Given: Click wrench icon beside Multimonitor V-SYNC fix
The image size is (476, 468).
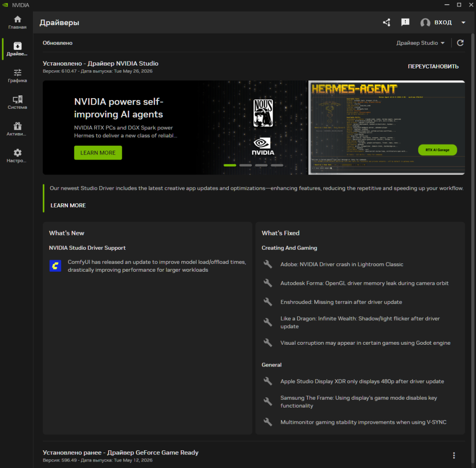Looking at the screenshot, I should tap(268, 422).
